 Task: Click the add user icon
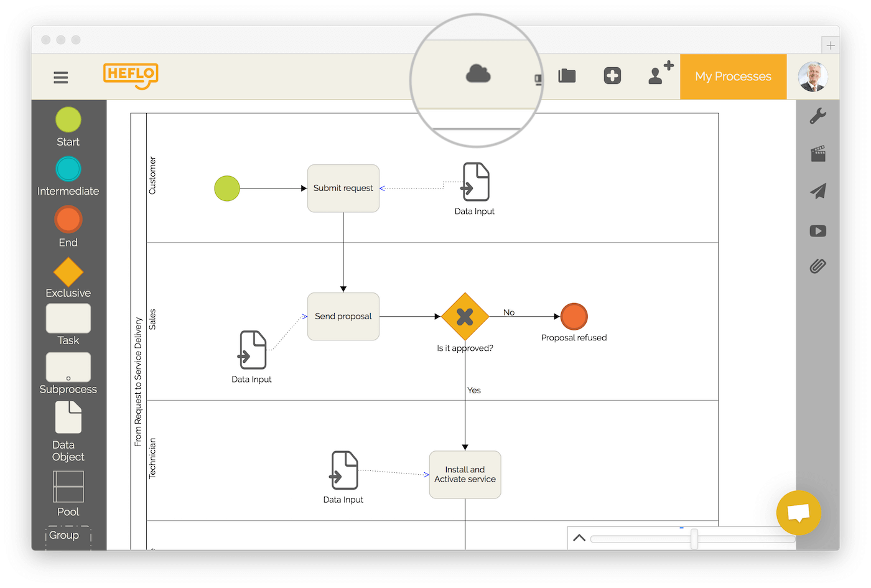[661, 73]
